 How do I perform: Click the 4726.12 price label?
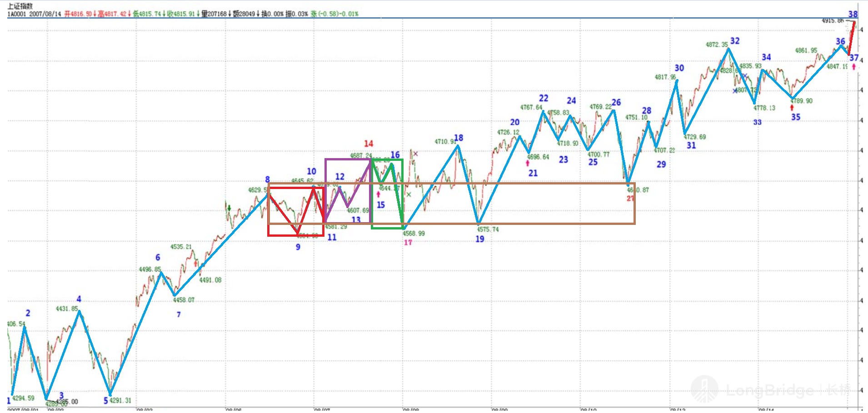pos(508,132)
